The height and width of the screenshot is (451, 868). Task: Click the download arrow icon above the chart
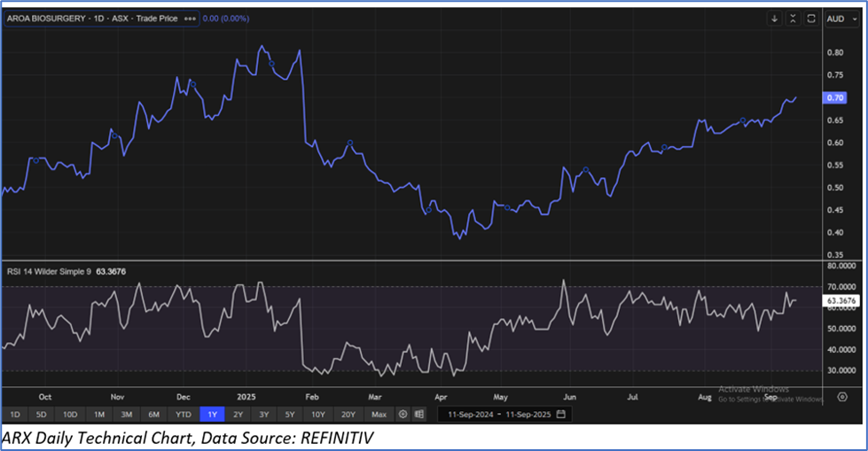pos(774,19)
